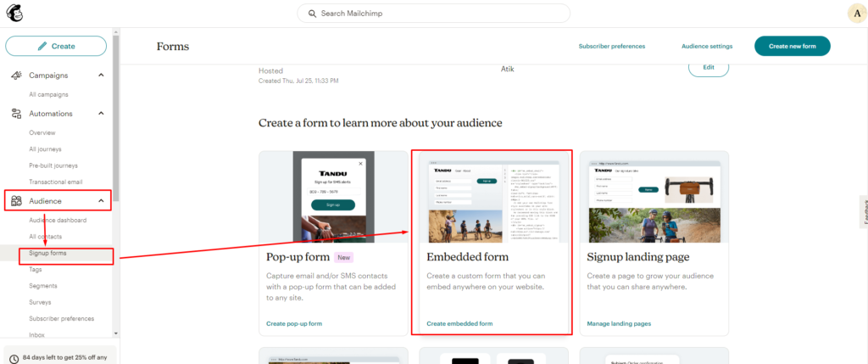868x364 pixels.
Task: Click Create embedded form link
Action: click(x=459, y=323)
